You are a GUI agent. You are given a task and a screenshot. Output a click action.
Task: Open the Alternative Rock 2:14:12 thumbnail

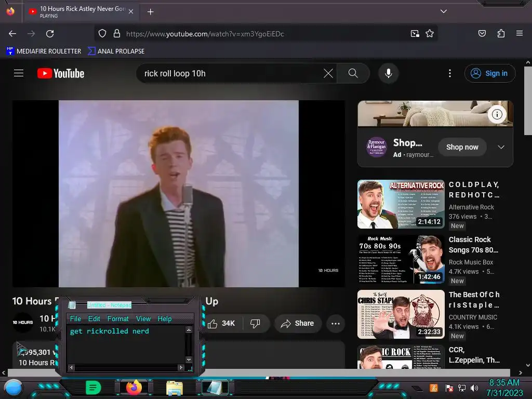[401, 204]
